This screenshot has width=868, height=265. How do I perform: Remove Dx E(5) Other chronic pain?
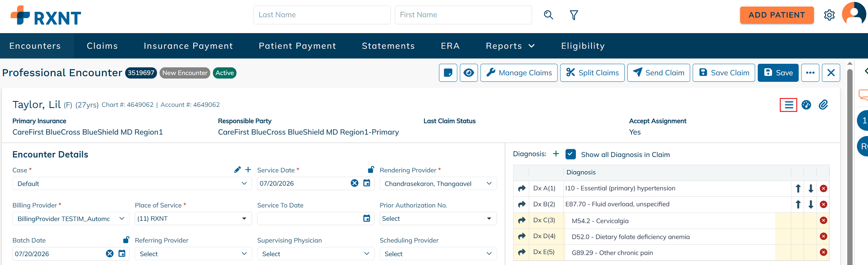[x=823, y=252]
